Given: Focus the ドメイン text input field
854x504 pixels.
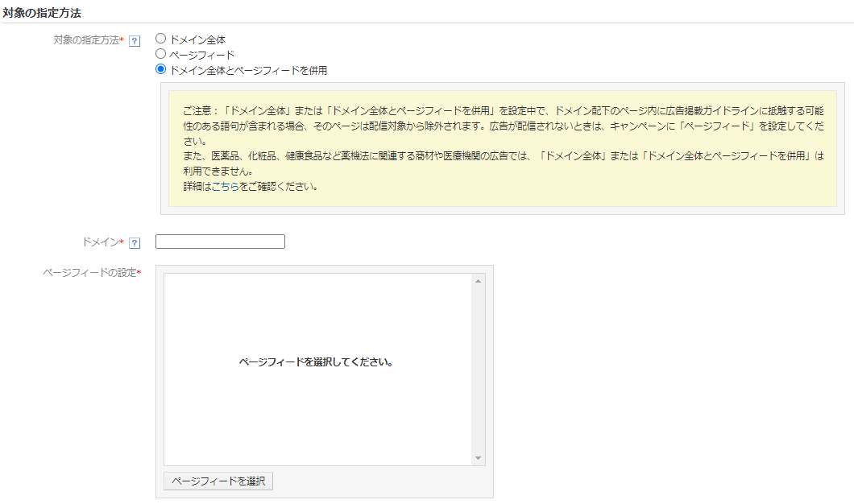Looking at the screenshot, I should (220, 242).
